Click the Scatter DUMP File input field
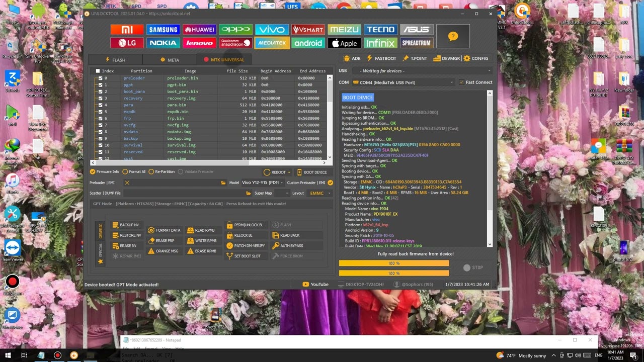Image resolution: width=644 pixels, height=362 pixels. tap(184, 193)
